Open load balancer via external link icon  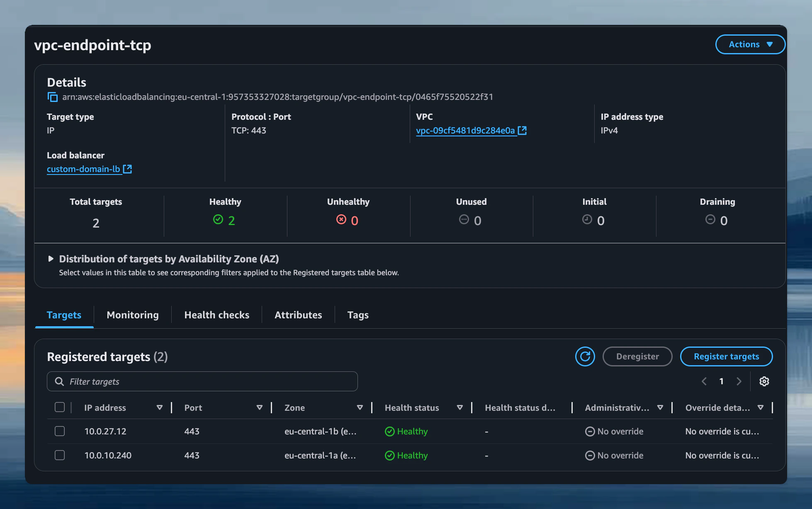click(x=128, y=169)
